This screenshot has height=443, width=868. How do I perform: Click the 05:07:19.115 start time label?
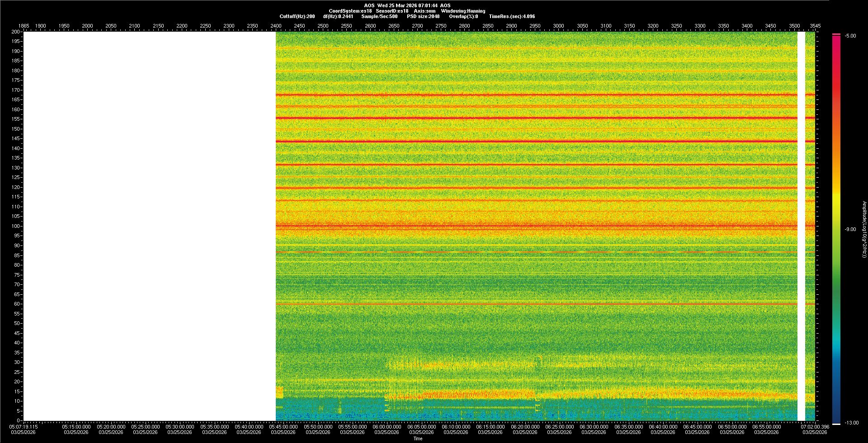tap(24, 427)
